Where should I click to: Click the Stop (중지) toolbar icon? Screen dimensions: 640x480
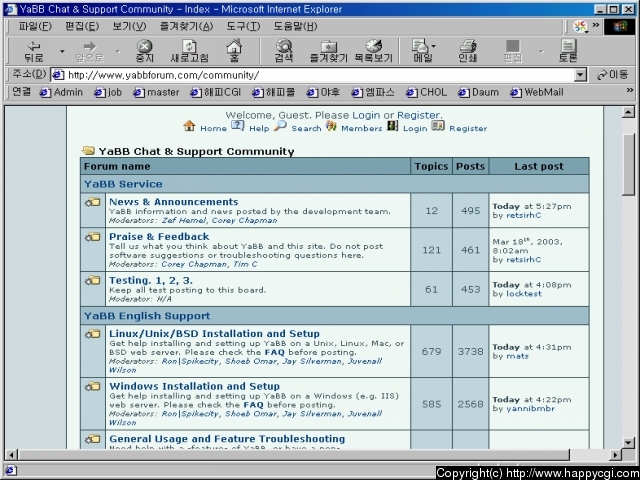(144, 51)
